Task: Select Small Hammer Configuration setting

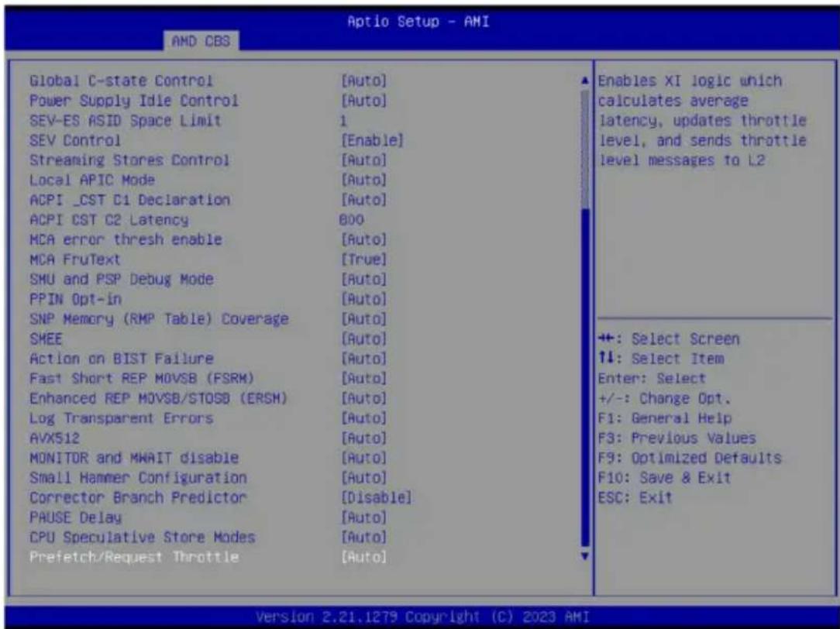Action: 138,477
